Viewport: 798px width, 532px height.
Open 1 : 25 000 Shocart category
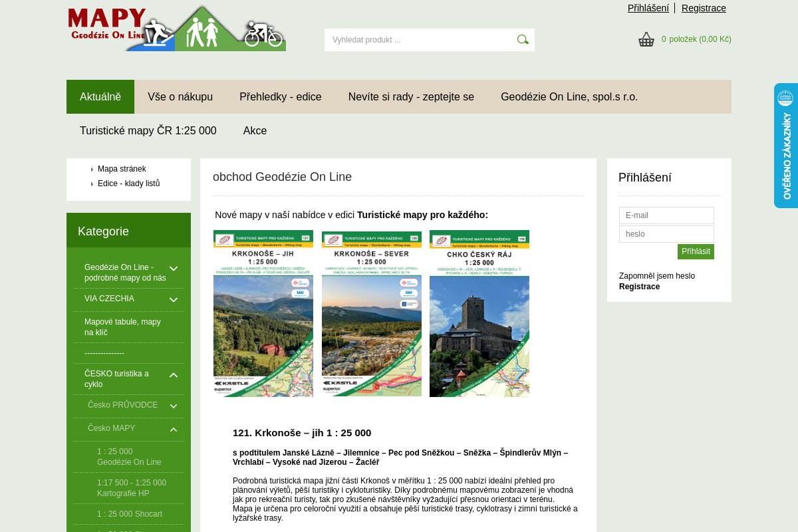(x=130, y=514)
